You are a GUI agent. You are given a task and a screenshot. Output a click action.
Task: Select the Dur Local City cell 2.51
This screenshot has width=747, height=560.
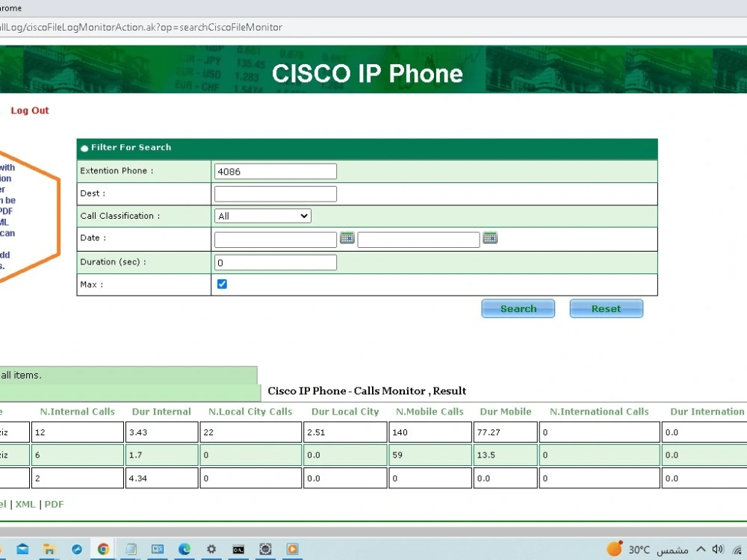(345, 432)
